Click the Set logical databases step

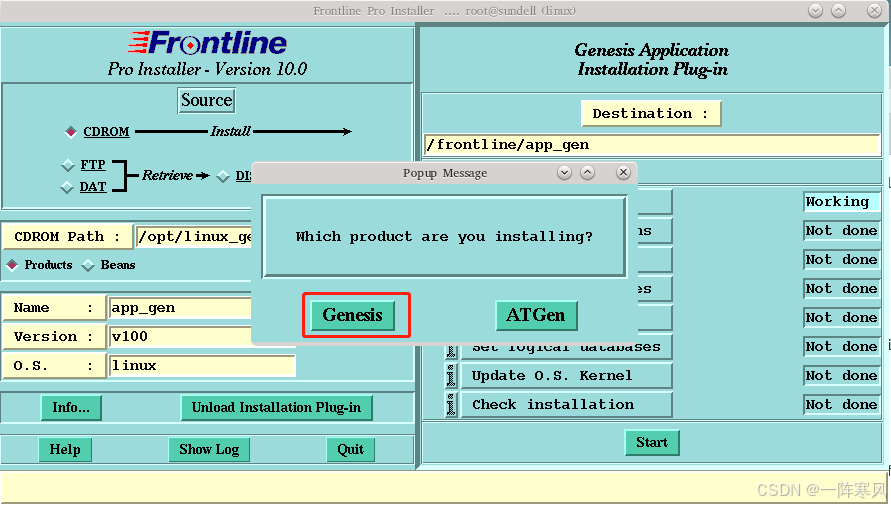[566, 352]
